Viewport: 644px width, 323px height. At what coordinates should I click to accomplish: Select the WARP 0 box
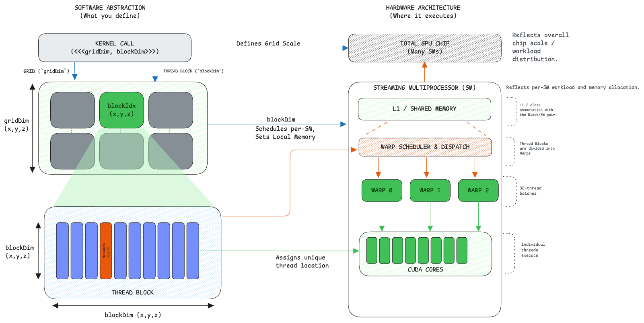point(382,190)
